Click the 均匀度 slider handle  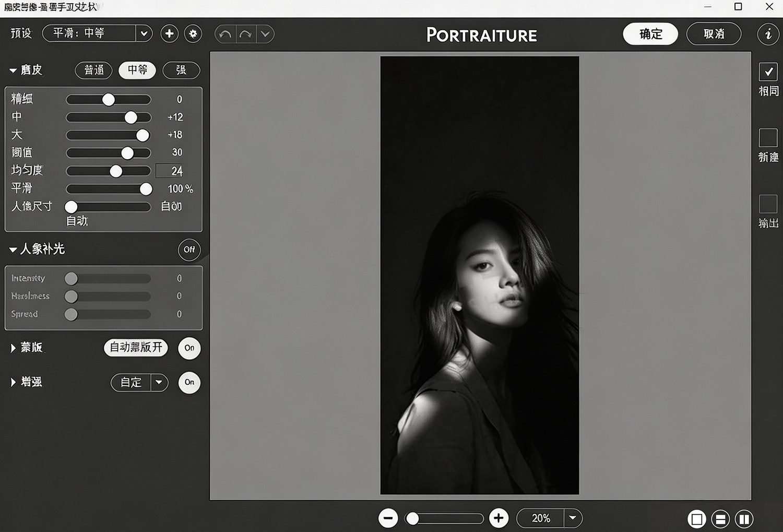click(116, 171)
